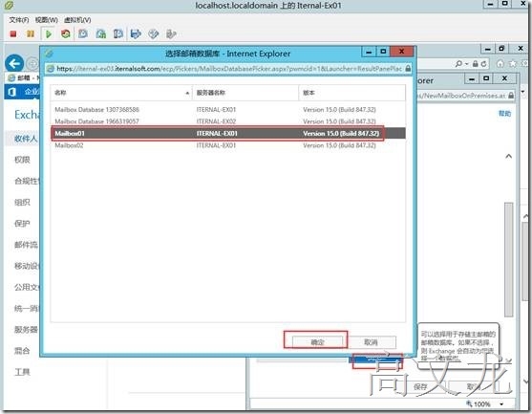Click the floppy connect toolbar icon
532x414 pixels.
pyautogui.click(x=136, y=34)
